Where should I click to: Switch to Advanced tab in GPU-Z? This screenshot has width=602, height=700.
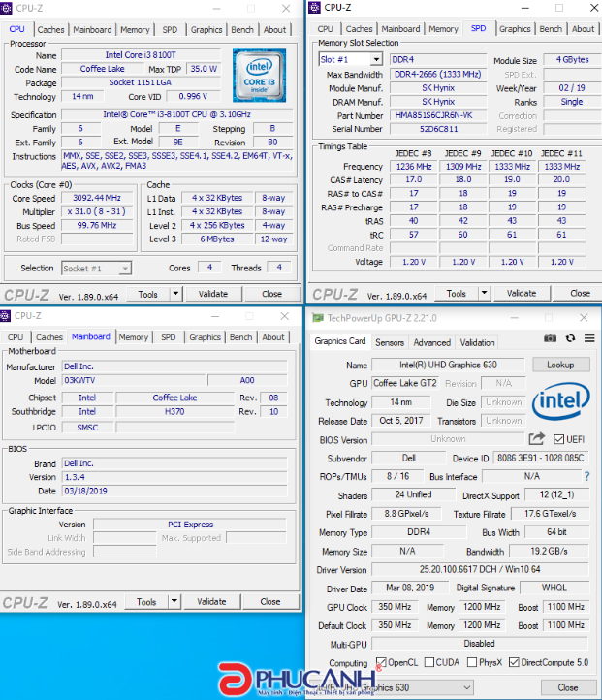[x=432, y=343]
